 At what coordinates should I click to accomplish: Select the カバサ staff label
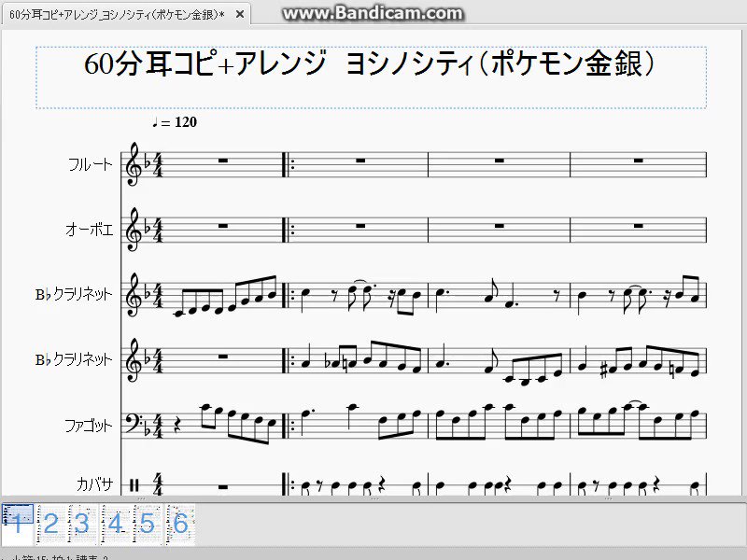(94, 485)
